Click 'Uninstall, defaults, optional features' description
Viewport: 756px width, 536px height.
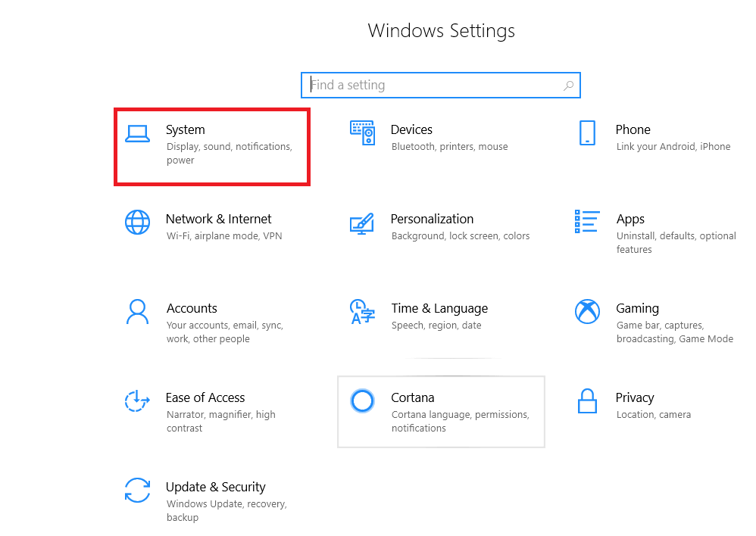(x=676, y=242)
